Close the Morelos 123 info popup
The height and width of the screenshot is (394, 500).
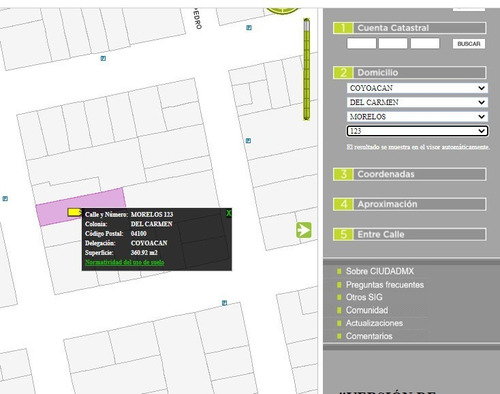coord(228,213)
